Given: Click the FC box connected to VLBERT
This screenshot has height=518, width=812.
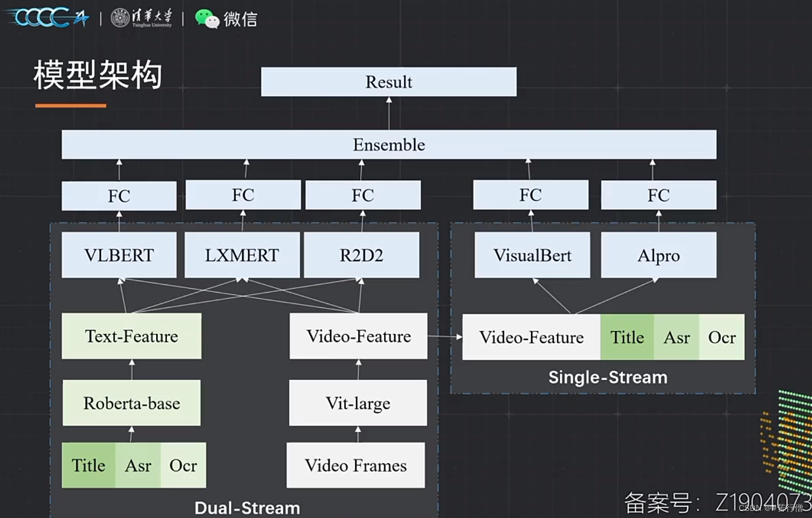Looking at the screenshot, I should [119, 196].
